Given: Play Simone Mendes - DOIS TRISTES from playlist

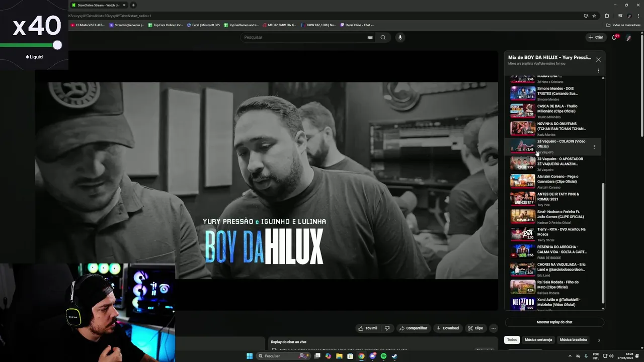Looking at the screenshot, I should pos(553,94).
